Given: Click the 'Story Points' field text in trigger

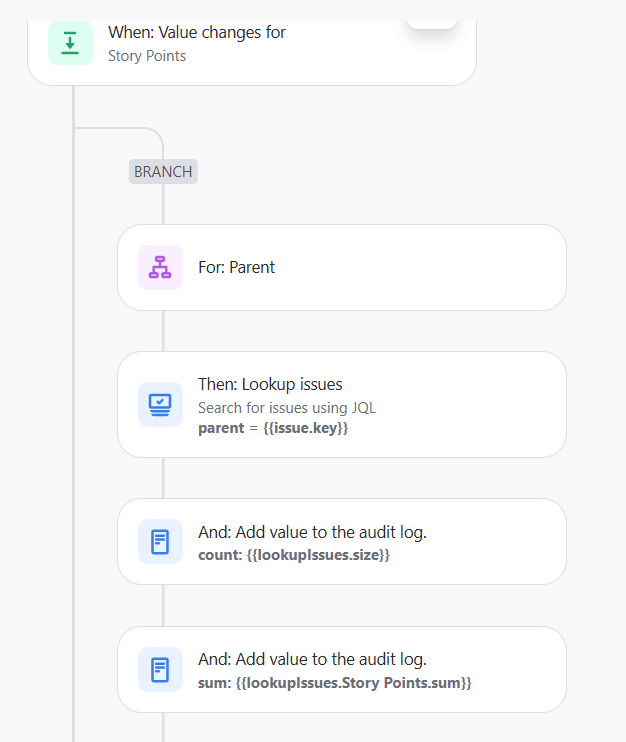Looking at the screenshot, I should tap(147, 56).
